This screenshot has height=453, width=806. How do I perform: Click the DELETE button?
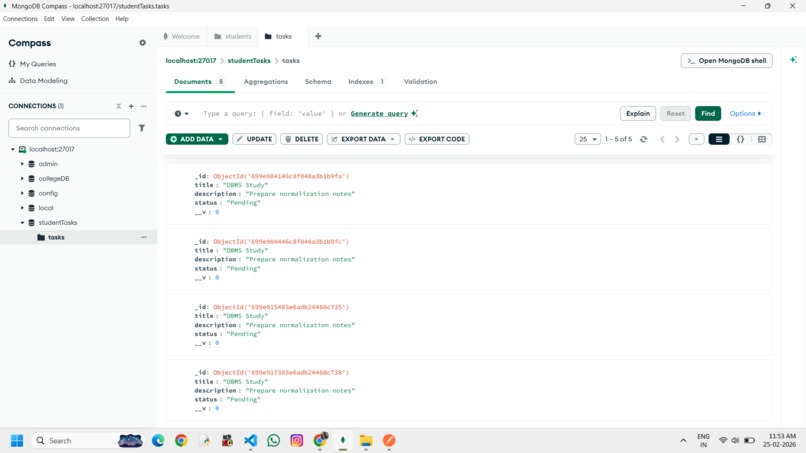click(302, 139)
